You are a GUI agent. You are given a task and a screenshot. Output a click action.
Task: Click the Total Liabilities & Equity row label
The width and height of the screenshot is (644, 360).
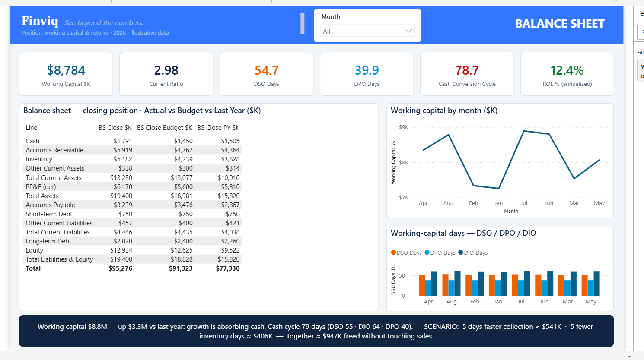click(x=59, y=259)
